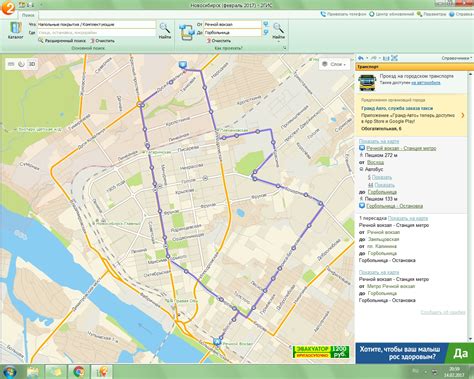This screenshot has width=474, height=379.
Task: Open the quick access toolbar dropdown arrow
Action: tap(41, 5)
